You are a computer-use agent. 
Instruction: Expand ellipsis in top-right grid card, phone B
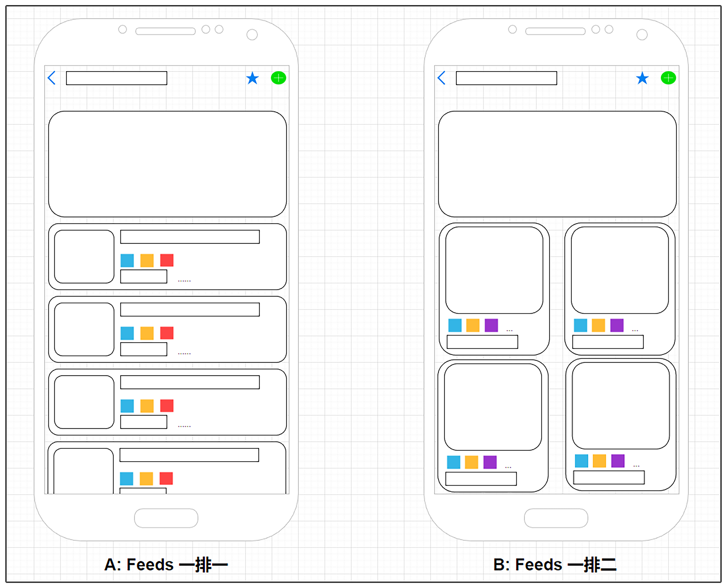(635, 330)
